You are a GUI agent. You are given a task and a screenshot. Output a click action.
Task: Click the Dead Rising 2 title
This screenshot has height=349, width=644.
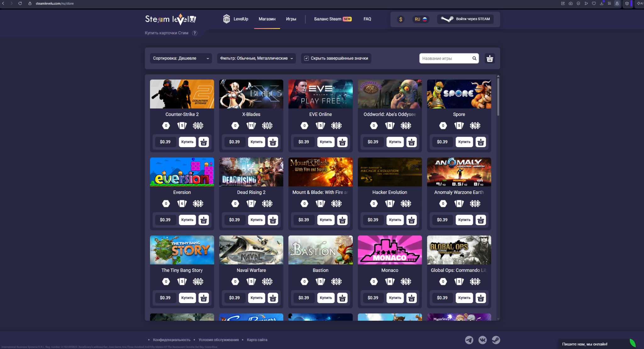click(x=251, y=192)
